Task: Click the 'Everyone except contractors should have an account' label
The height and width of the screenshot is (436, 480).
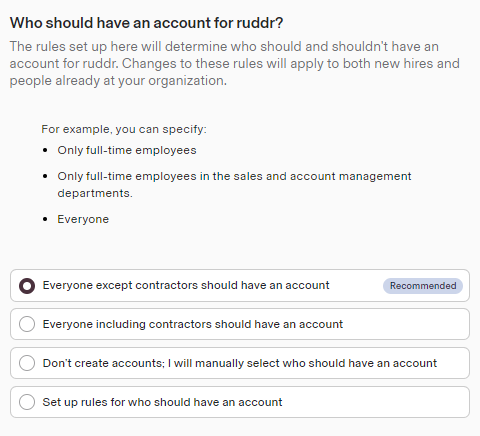Action: pos(186,285)
